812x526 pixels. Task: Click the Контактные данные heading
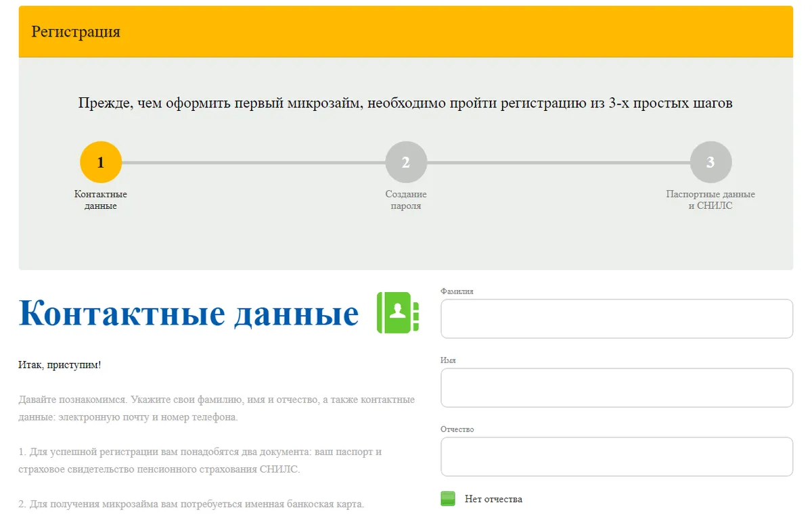click(x=189, y=313)
